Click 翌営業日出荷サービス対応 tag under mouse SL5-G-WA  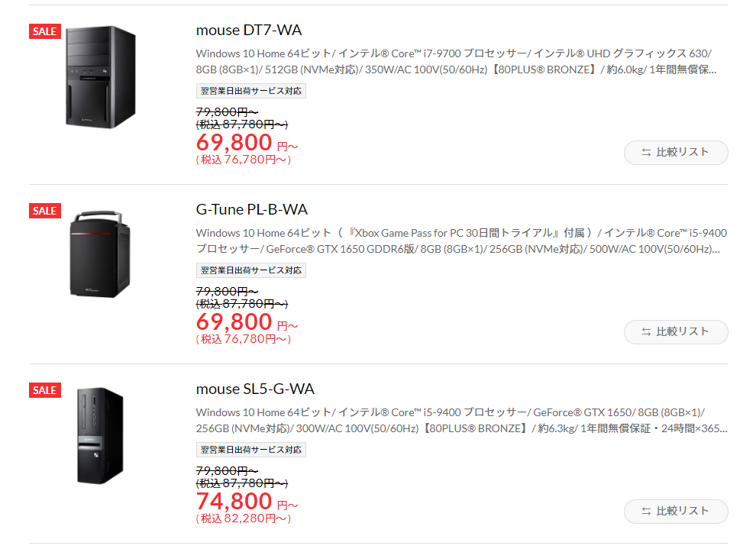[x=250, y=449]
